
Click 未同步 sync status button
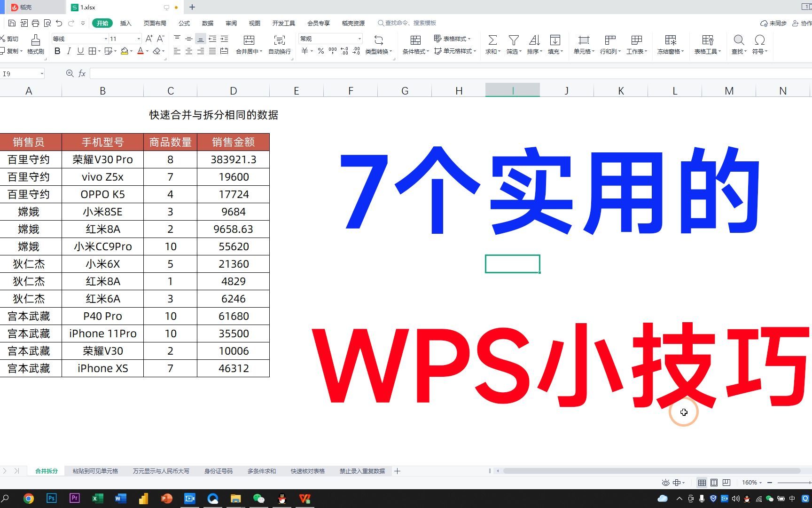click(x=773, y=23)
